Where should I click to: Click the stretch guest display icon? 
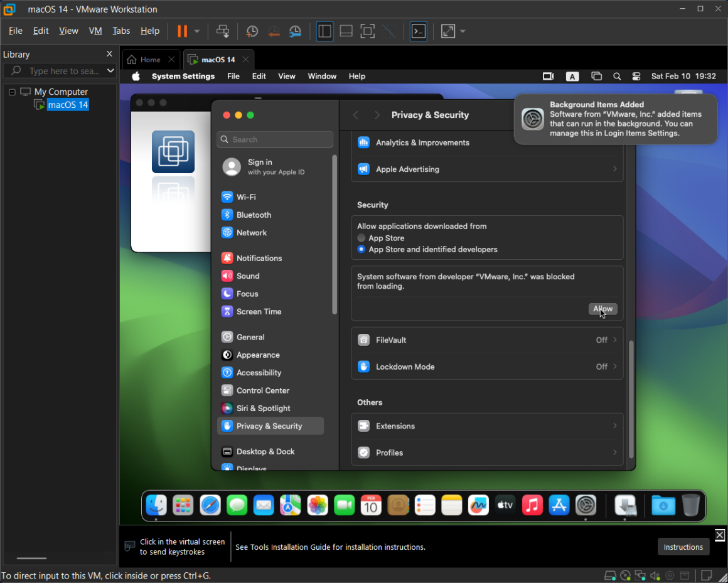[448, 31]
